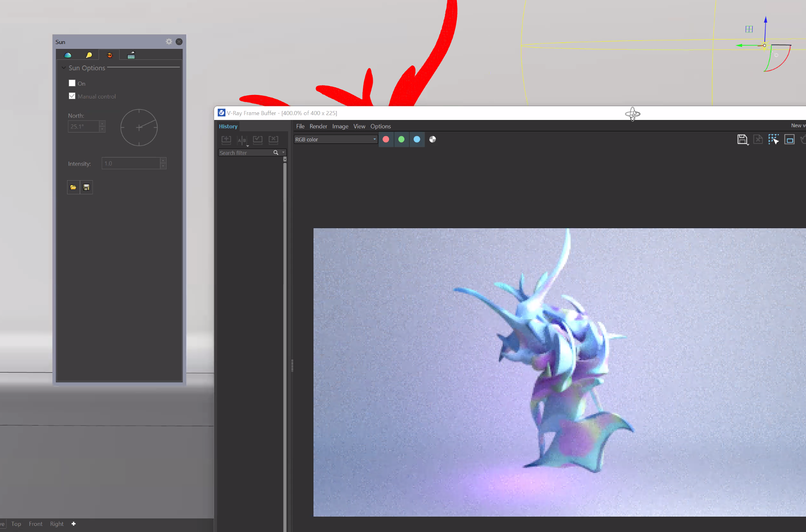Click the V-Ray logo in frame buffer title

click(221, 113)
